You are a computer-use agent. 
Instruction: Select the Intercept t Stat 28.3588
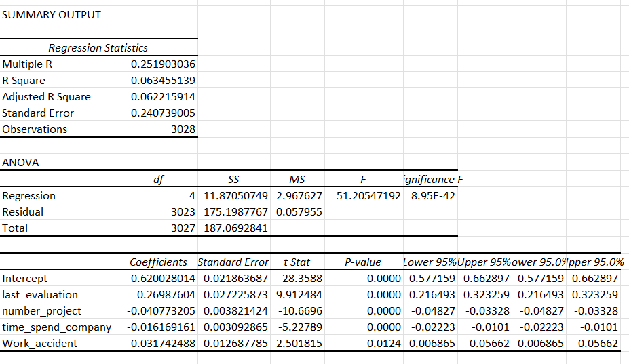click(x=302, y=278)
